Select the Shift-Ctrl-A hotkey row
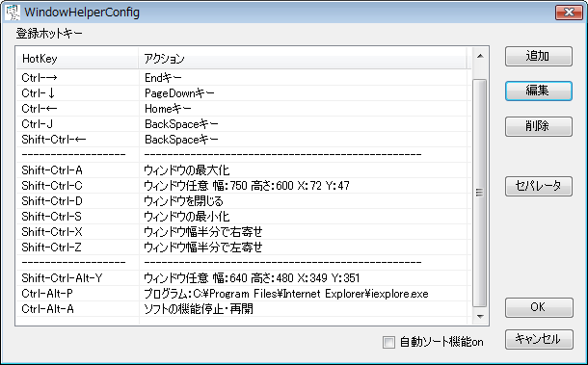This screenshot has width=588, height=365. pos(243,170)
